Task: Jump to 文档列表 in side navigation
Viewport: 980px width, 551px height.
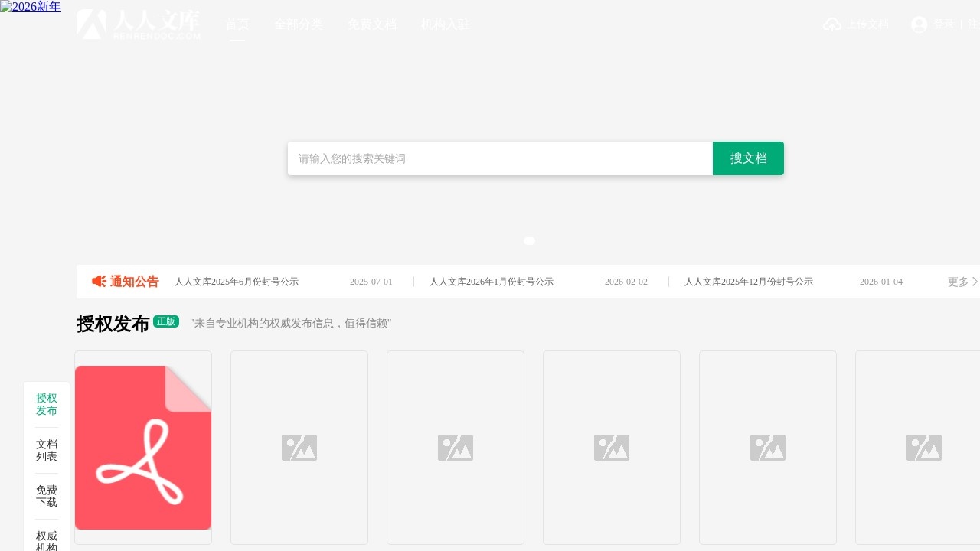Action: [47, 450]
